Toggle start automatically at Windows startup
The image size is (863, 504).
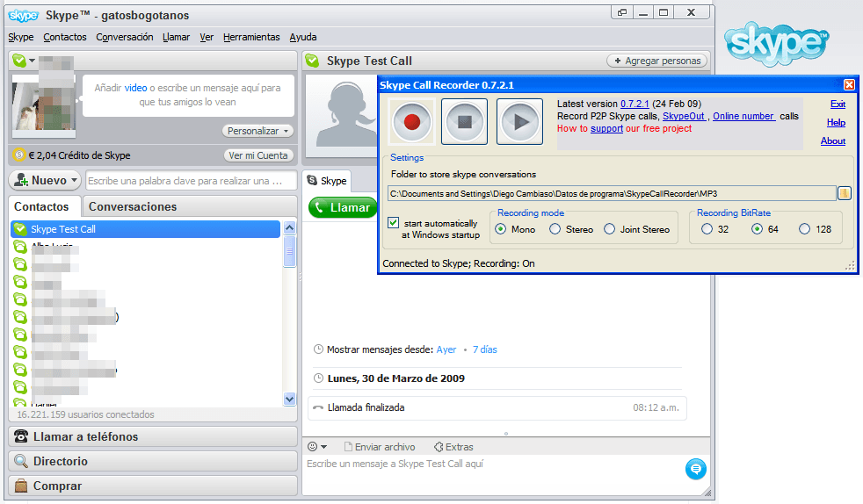click(393, 223)
